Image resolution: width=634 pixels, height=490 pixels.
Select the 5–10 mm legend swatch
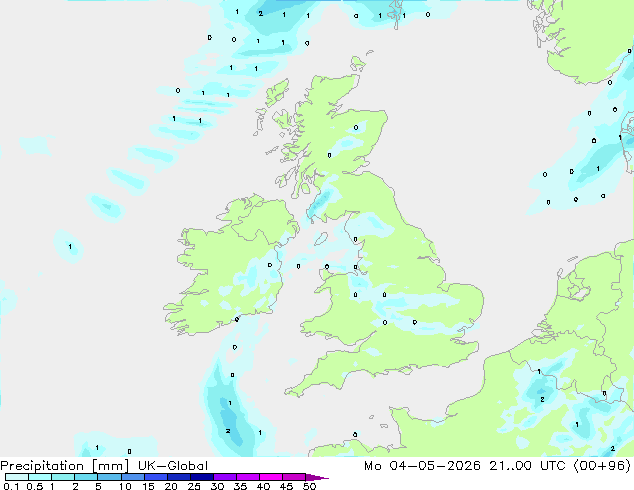click(109, 477)
